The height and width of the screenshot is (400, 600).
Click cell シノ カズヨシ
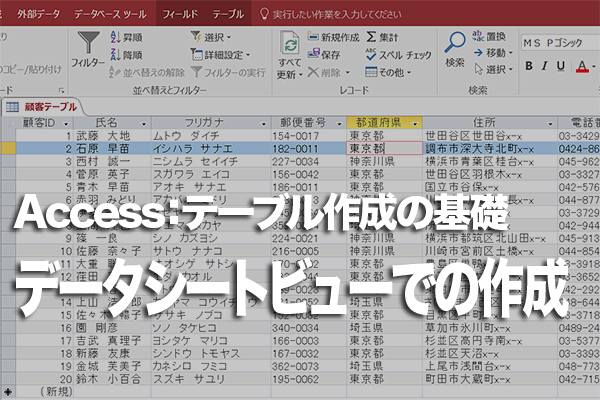[211, 238]
